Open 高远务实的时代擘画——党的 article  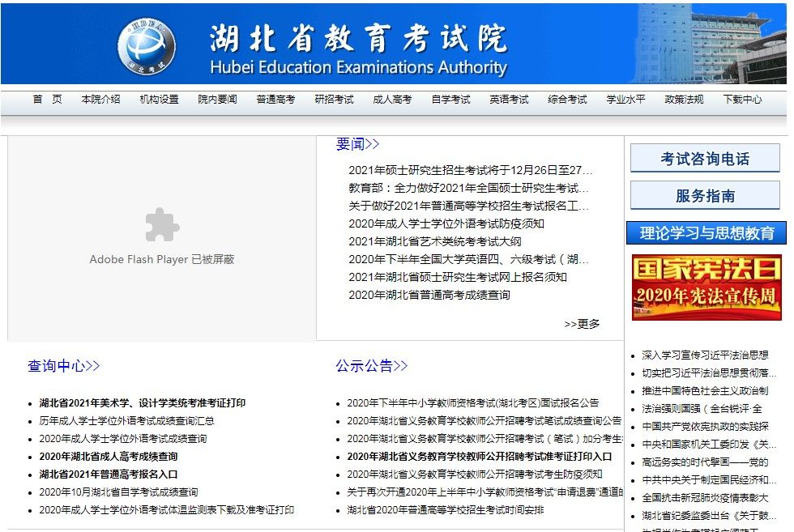(x=706, y=462)
